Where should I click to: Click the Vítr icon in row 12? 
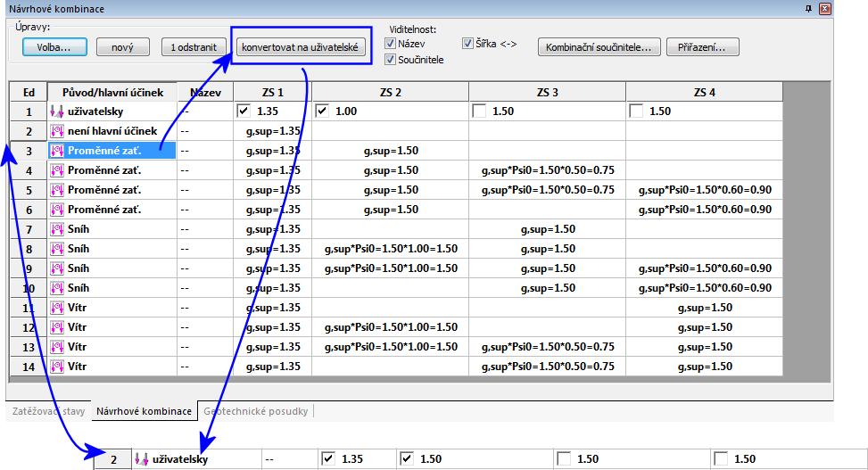tap(57, 327)
